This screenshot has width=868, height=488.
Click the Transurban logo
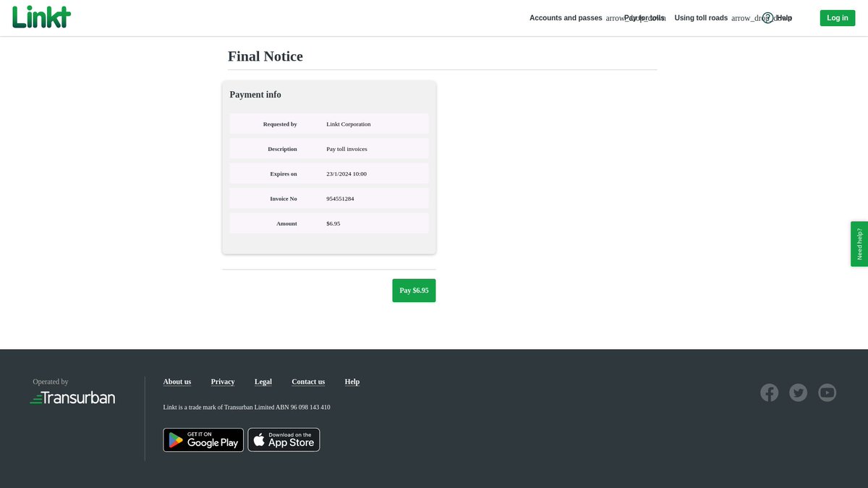(72, 398)
